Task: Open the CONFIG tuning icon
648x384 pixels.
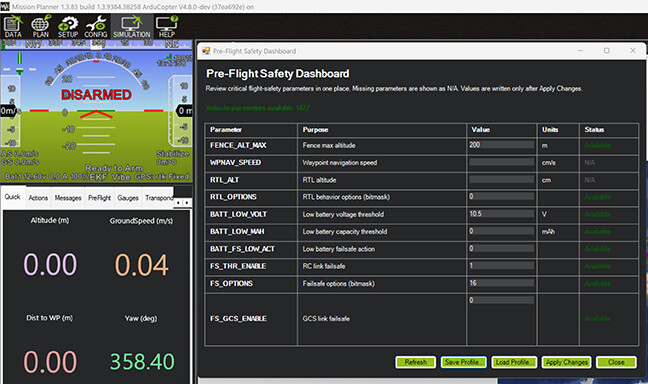Action: [96, 27]
